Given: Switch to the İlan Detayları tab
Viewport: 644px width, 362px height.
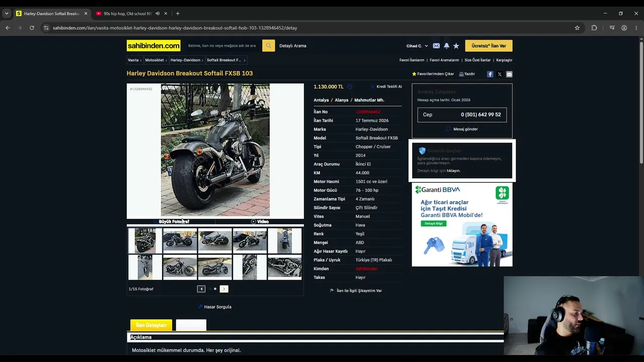Looking at the screenshot, I should coord(151,325).
